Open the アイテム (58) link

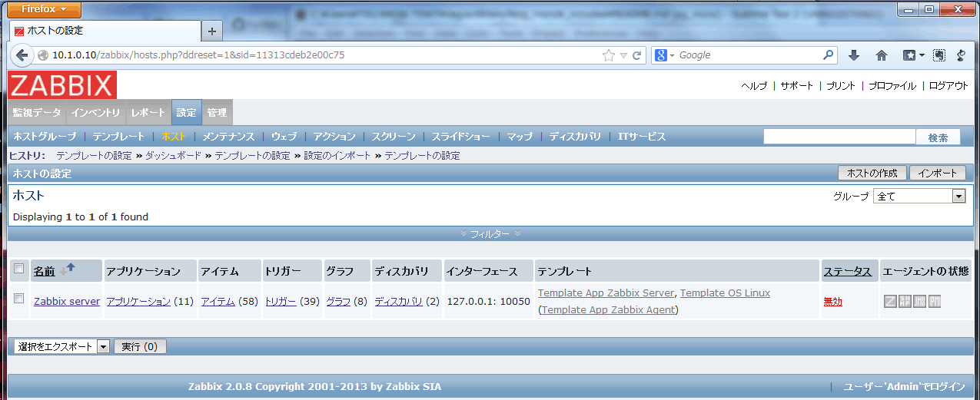[x=218, y=302]
